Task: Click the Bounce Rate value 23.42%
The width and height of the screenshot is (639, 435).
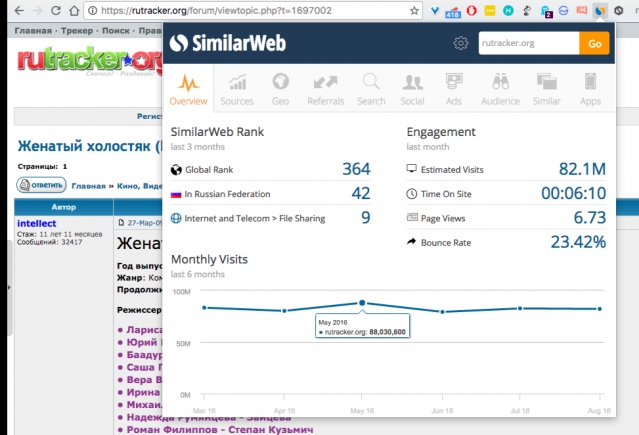Action: 578,242
